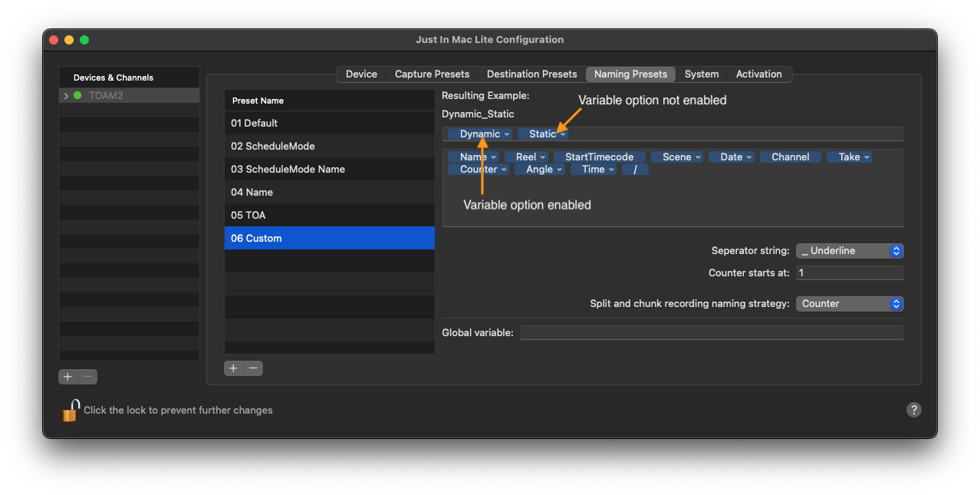The height and width of the screenshot is (495, 980).
Task: Open help with the question mark button
Action: [x=913, y=410]
